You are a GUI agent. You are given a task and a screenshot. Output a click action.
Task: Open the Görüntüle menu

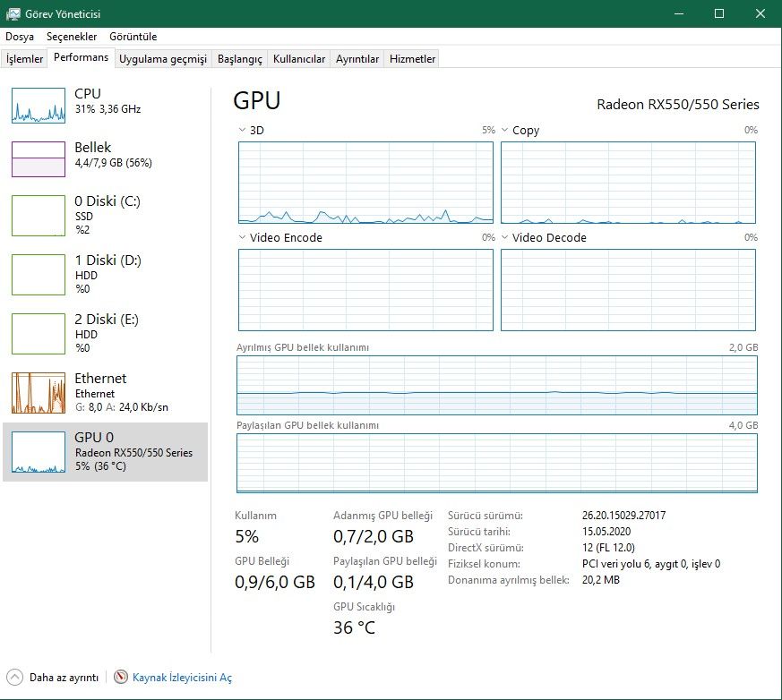point(133,37)
